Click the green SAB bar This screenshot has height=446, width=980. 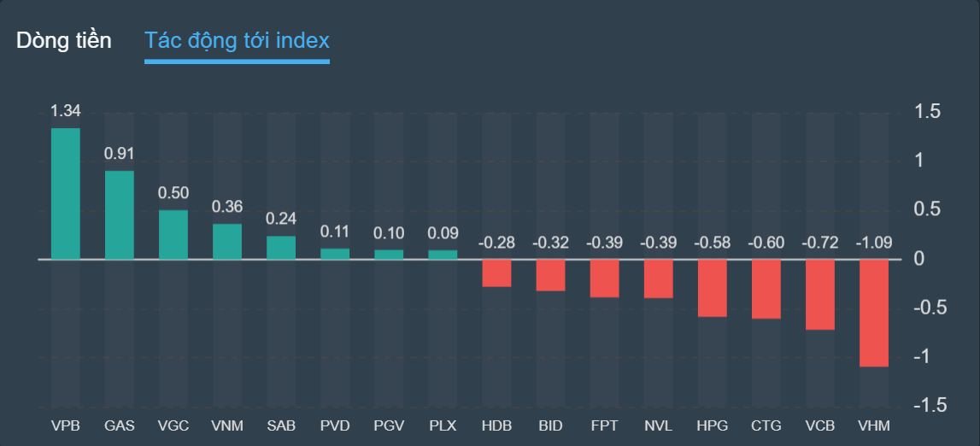click(281, 247)
